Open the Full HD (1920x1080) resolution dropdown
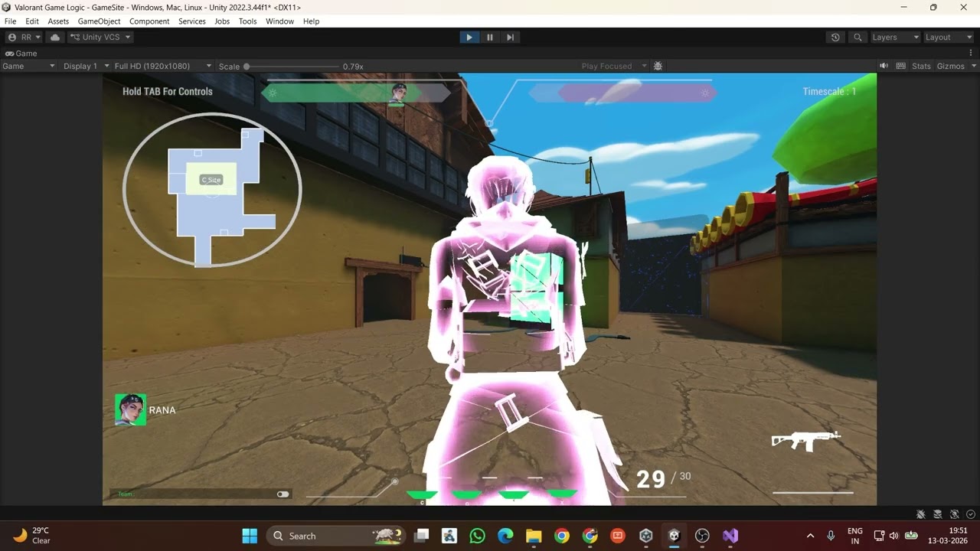The image size is (980, 551). click(163, 66)
